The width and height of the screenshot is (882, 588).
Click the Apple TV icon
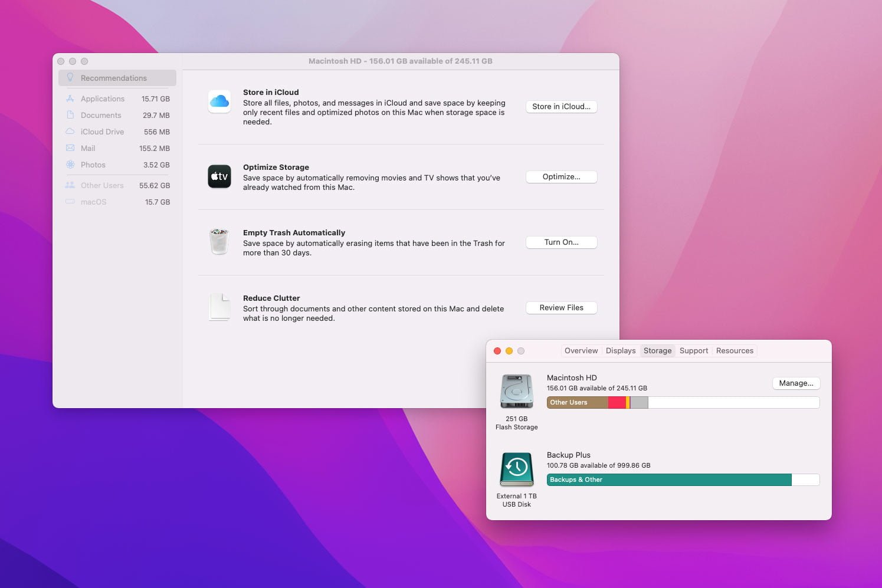click(219, 176)
